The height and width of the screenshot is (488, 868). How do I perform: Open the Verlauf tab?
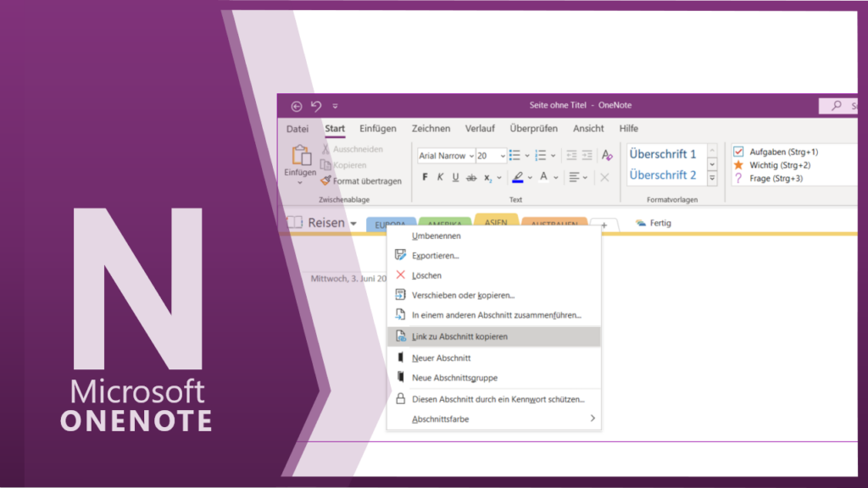tap(480, 129)
